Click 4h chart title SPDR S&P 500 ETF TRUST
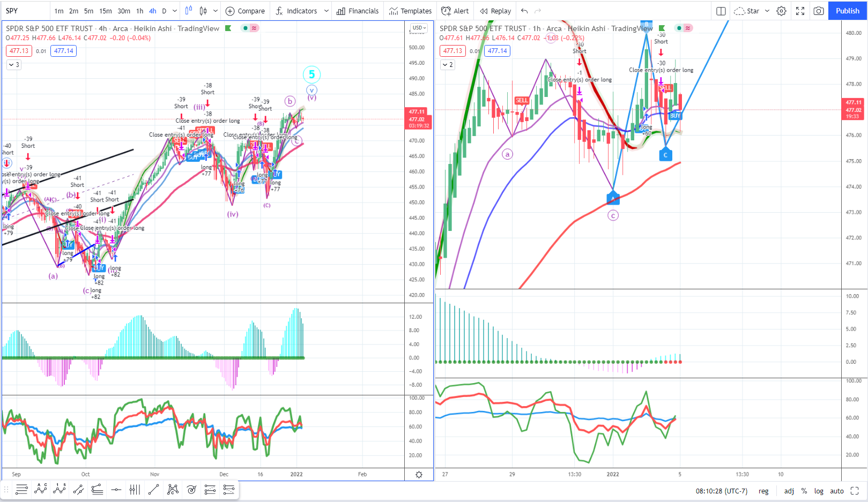The image size is (868, 502). [49, 28]
